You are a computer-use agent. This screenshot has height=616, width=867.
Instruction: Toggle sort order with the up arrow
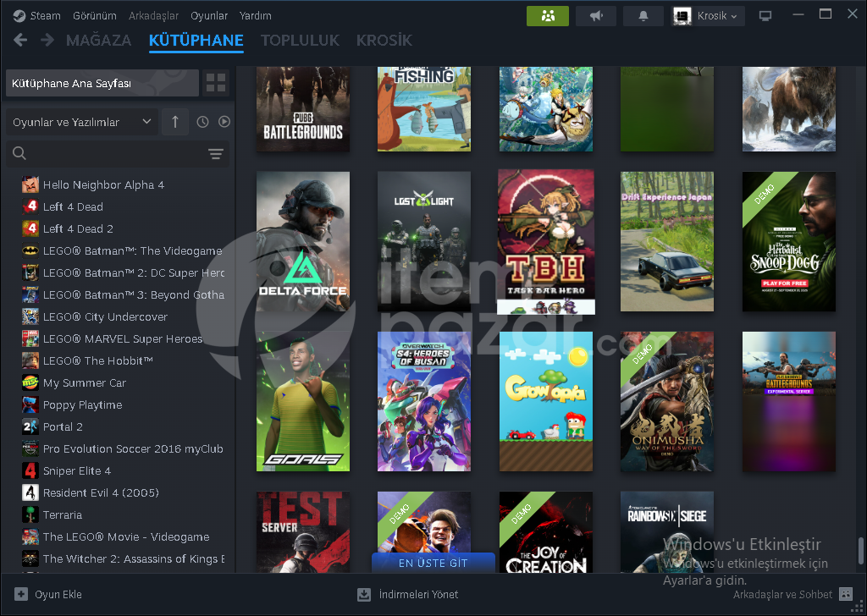tap(175, 122)
